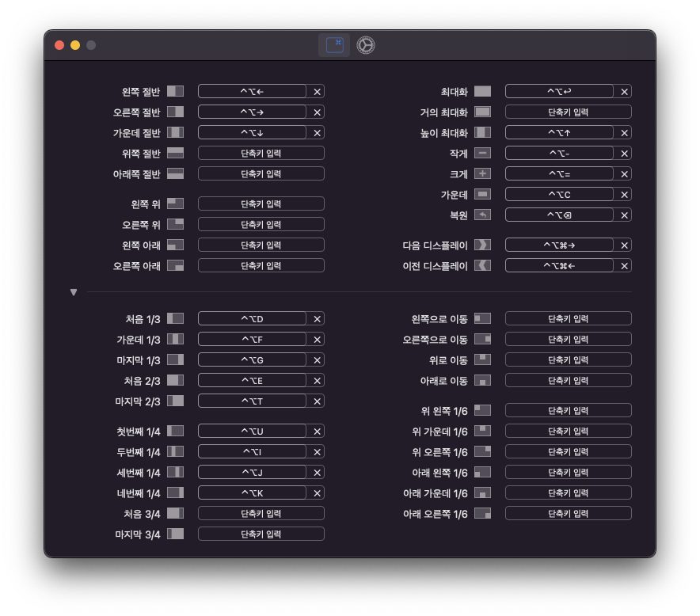700x616 pixels.
Task: Click the 복원 restore arrow icon
Action: tap(482, 215)
